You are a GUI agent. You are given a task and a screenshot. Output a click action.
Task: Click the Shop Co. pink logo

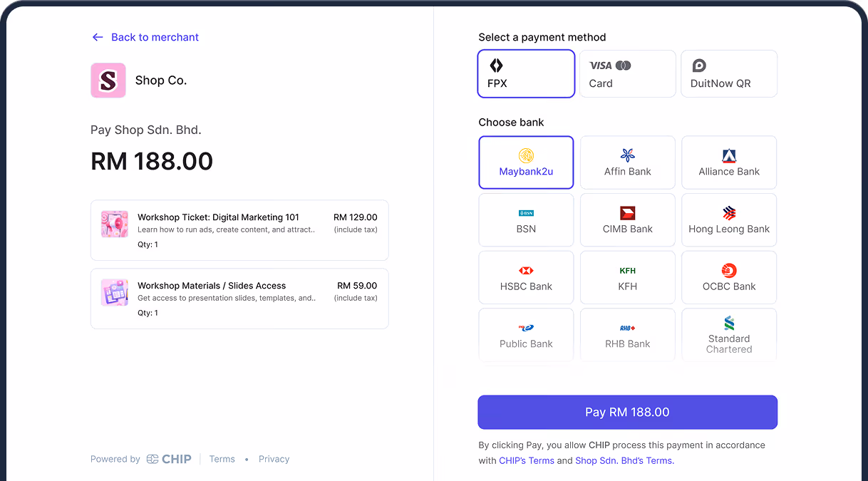tap(108, 81)
